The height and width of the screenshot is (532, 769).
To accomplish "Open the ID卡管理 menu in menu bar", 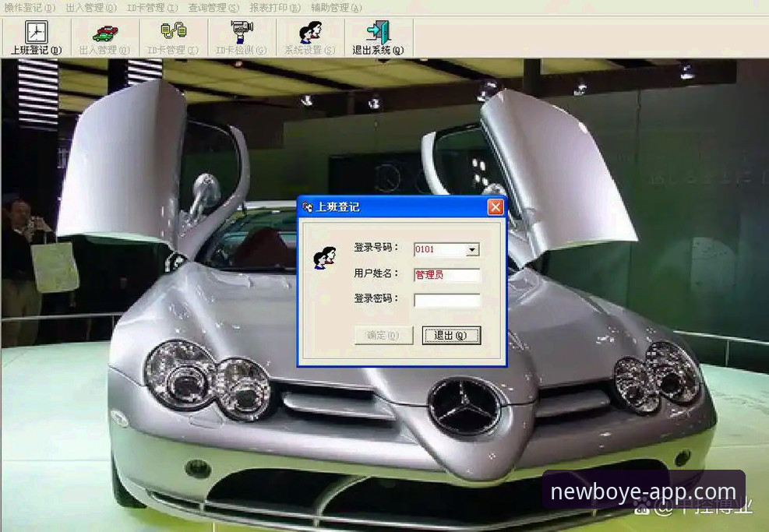I will click(x=152, y=8).
